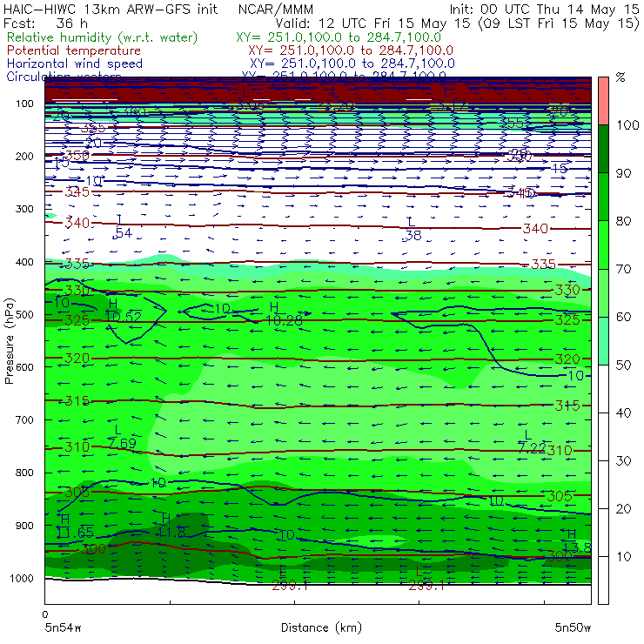Click the white 40-50% colorbar segment
Image resolution: width=644 pixels, height=644 pixels.
(603, 389)
